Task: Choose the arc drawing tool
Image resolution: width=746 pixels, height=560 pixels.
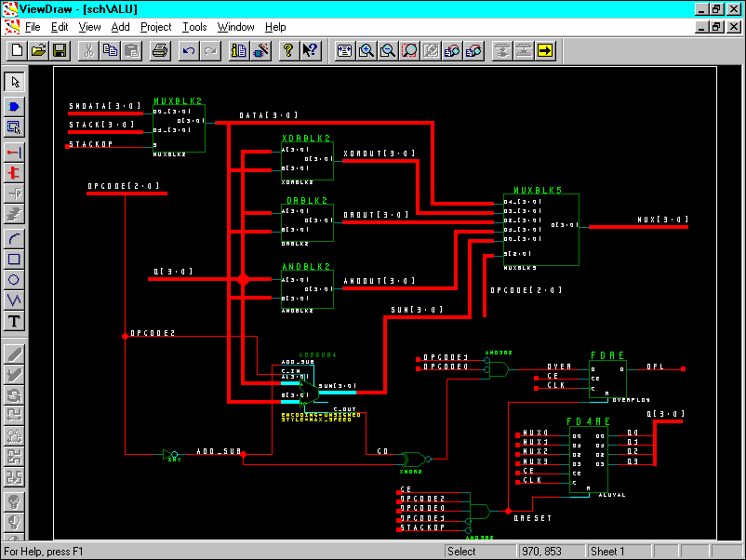Action: (x=15, y=237)
